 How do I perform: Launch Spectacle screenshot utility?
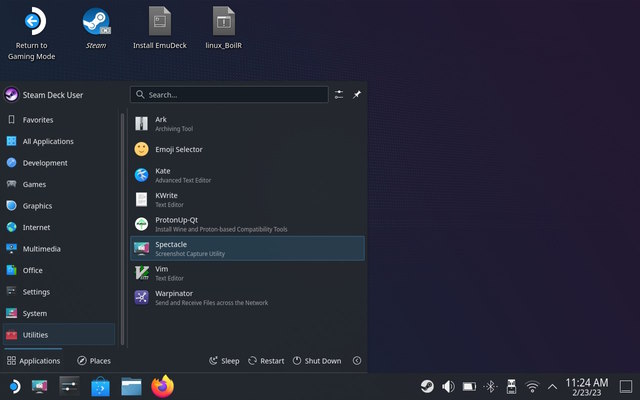pyautogui.click(x=247, y=248)
